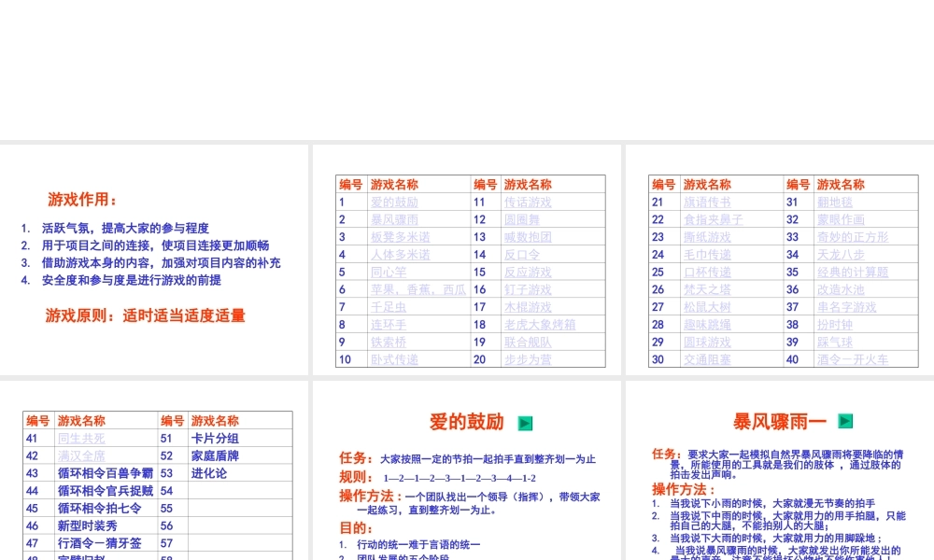Open the 经典的计算题 link
The width and height of the screenshot is (934, 560).
click(x=853, y=272)
